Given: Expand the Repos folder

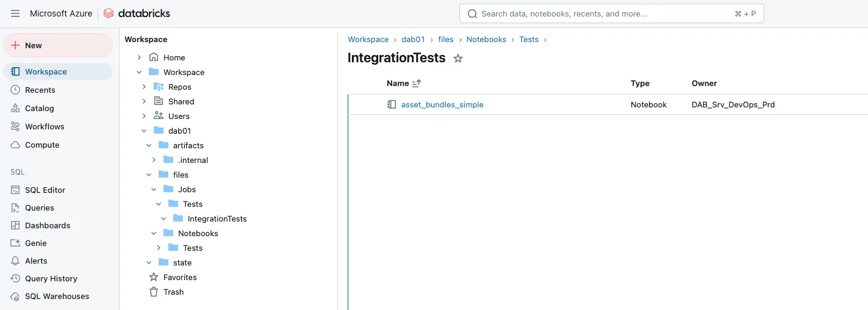Looking at the screenshot, I should tap(144, 87).
